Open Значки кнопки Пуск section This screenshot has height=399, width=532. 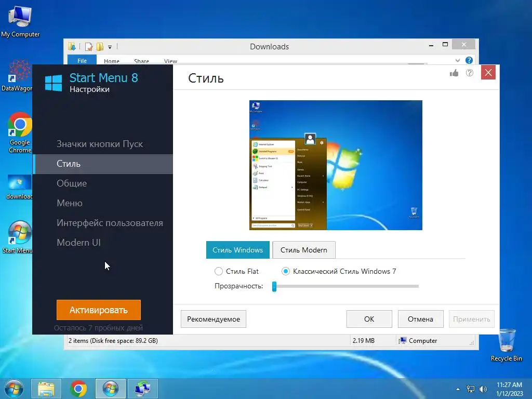100,144
